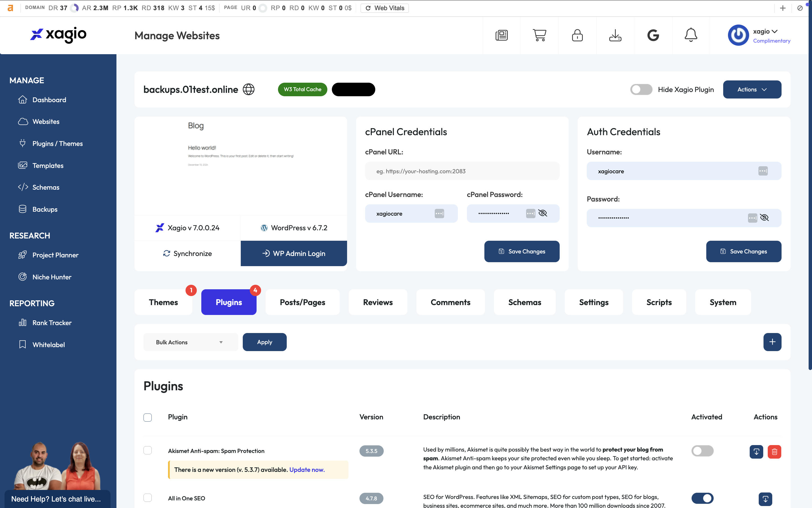812x508 pixels.
Task: Activate the Akismet plugin toggle
Action: [702, 450]
